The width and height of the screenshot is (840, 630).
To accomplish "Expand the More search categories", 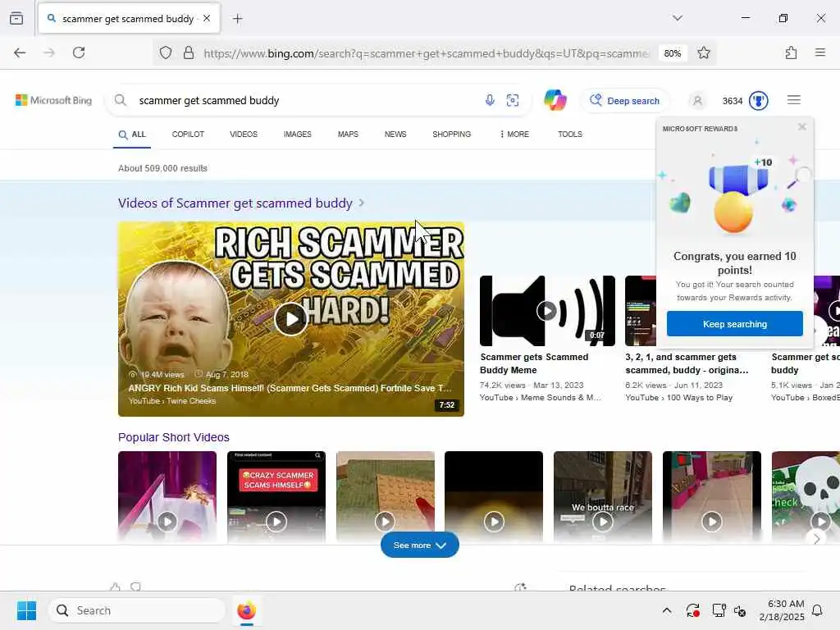I will click(514, 134).
